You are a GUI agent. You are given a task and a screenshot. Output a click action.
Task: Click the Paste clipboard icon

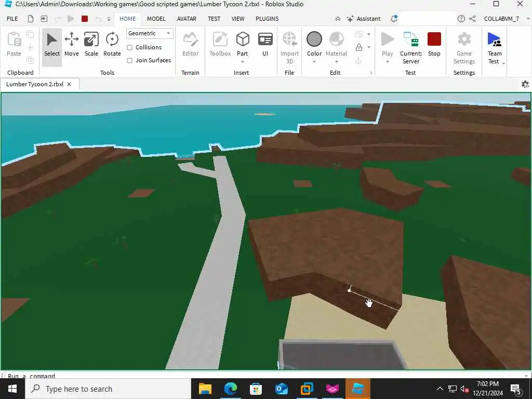click(14, 39)
